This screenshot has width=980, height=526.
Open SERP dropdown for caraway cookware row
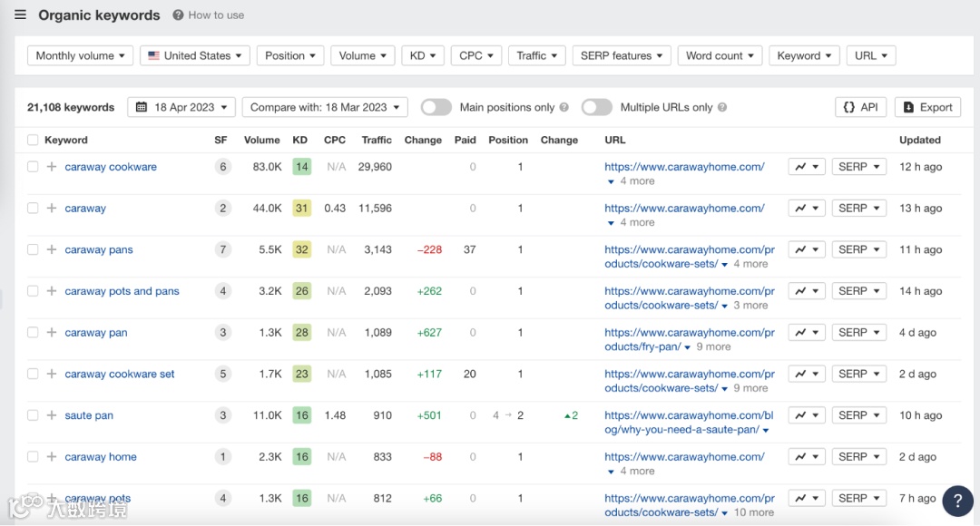(x=858, y=167)
